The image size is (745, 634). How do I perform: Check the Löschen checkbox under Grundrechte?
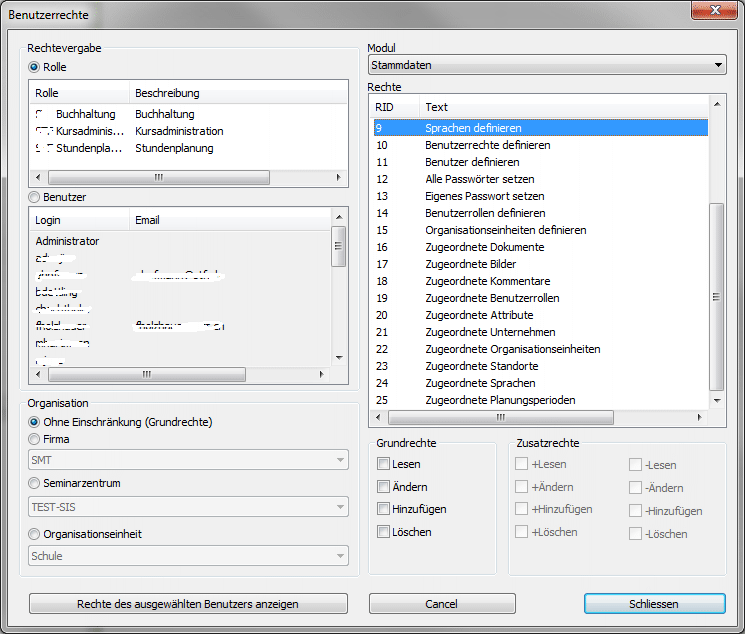pyautogui.click(x=384, y=532)
